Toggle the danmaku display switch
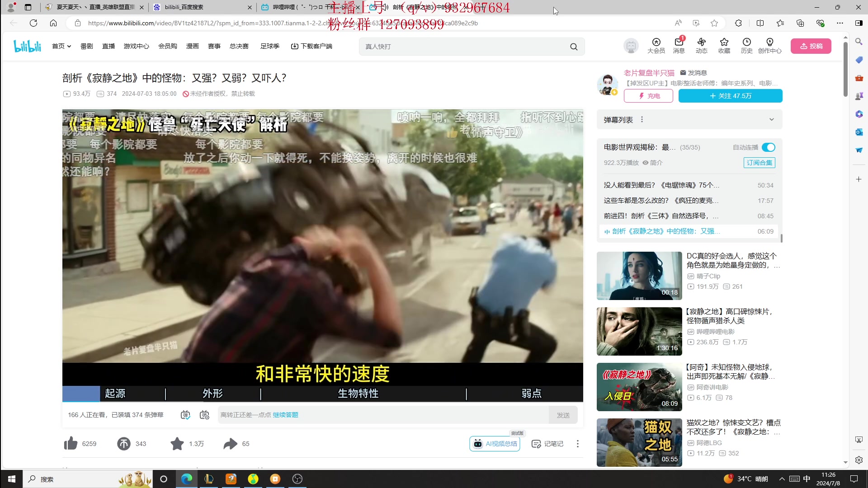868x488 pixels. click(185, 415)
